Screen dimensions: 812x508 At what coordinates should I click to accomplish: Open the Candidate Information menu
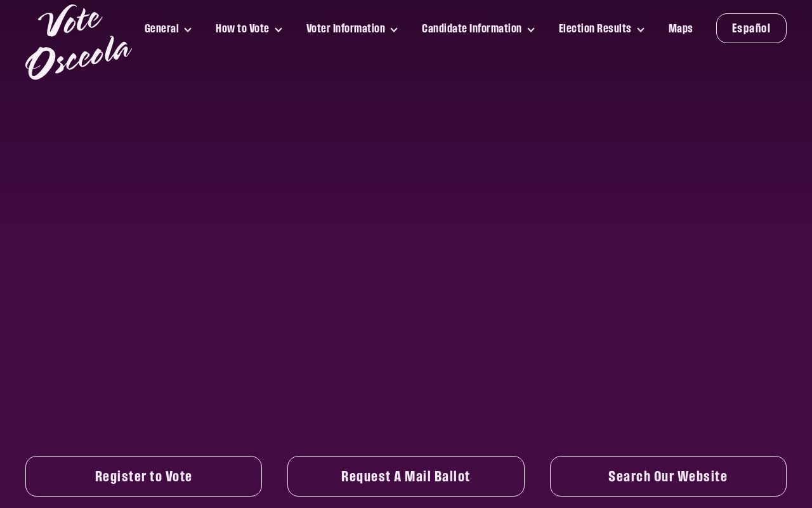[x=471, y=29]
